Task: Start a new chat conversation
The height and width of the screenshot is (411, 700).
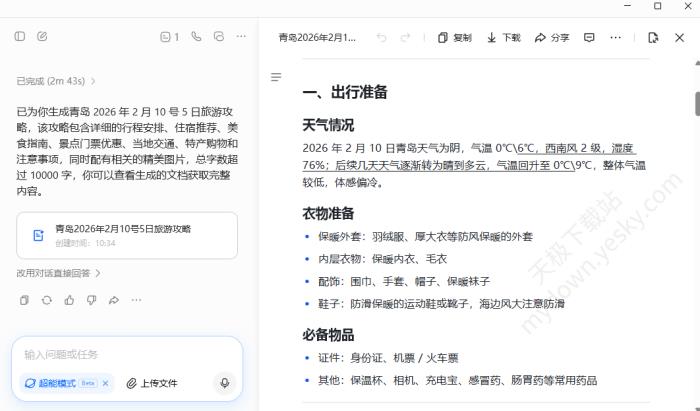Action: point(42,37)
